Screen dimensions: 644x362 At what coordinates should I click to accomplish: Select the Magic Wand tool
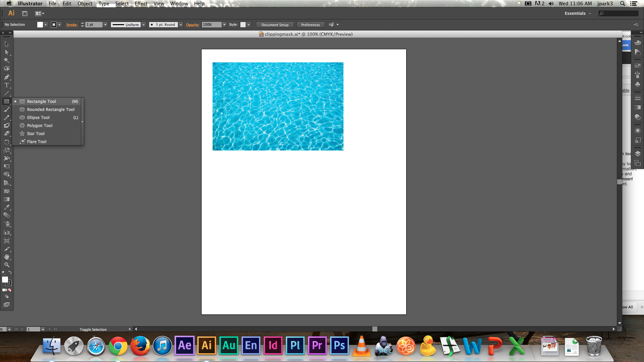tap(6, 60)
